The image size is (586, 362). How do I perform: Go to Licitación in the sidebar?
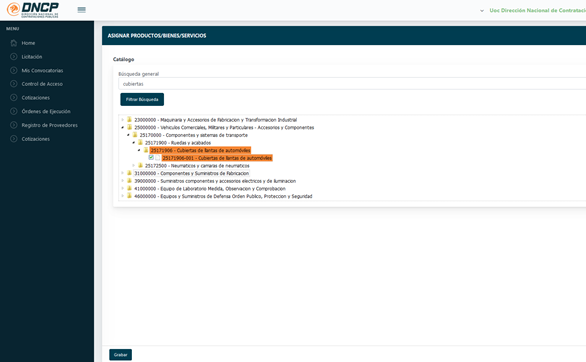click(32, 57)
